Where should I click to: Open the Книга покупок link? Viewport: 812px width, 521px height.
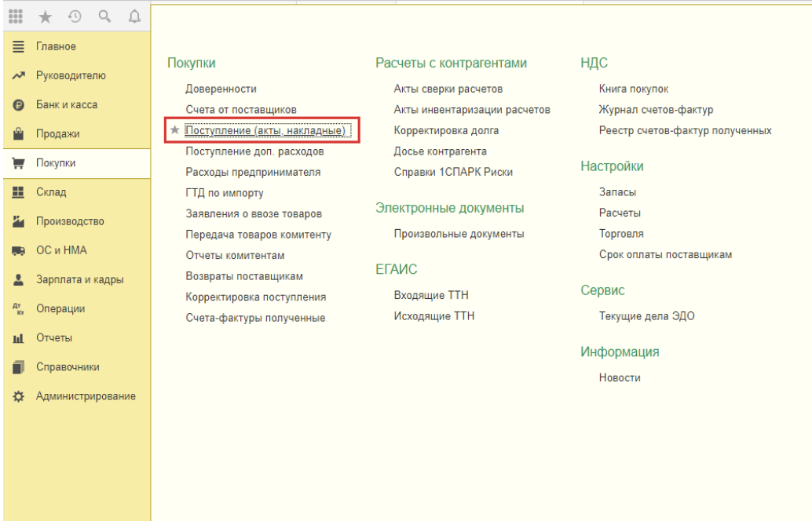click(x=633, y=89)
